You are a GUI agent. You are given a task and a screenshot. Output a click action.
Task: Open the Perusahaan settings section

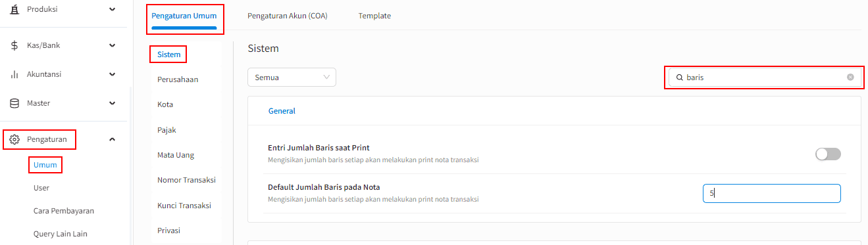click(x=178, y=79)
